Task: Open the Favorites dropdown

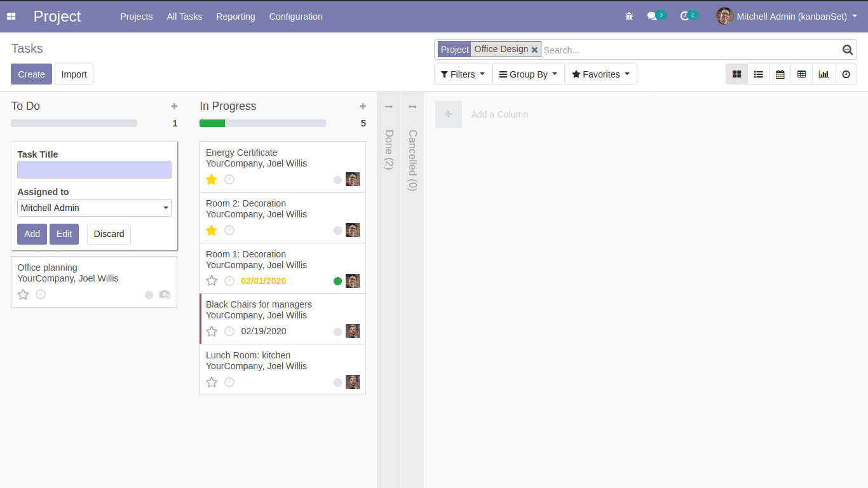Action: (600, 74)
